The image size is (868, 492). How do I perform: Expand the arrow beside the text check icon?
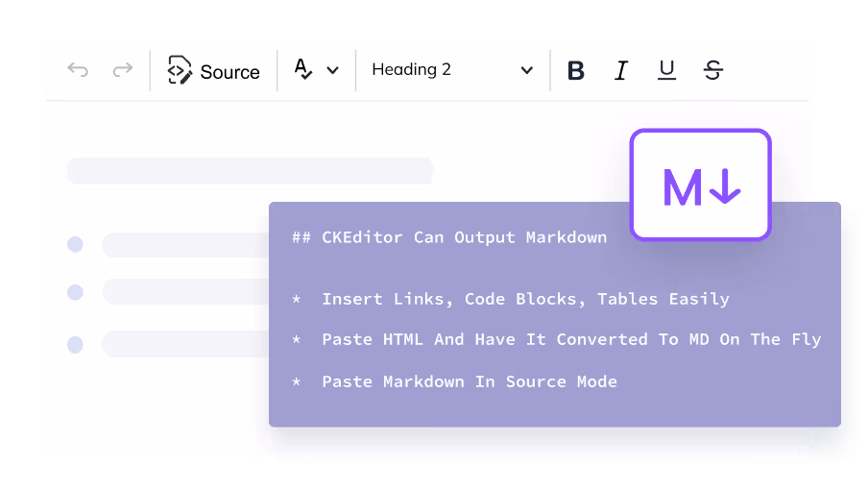pos(333,70)
